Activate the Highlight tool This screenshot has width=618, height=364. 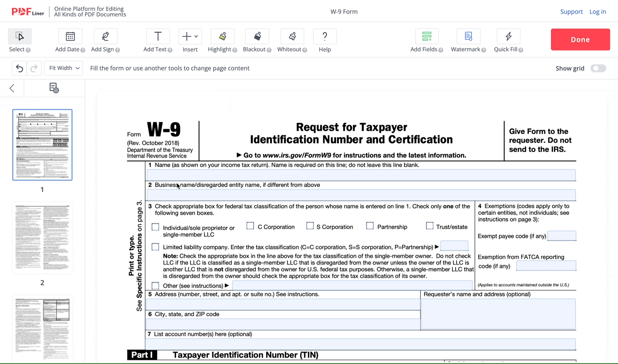click(222, 41)
